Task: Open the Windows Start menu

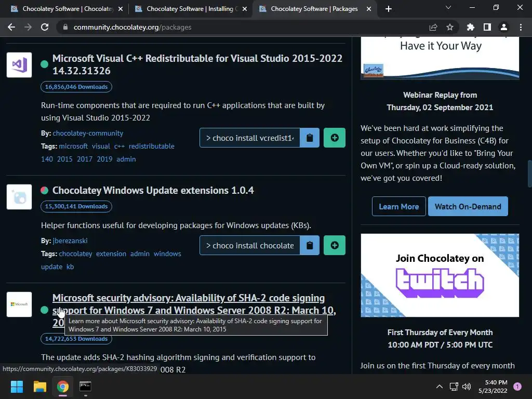Action: pyautogui.click(x=17, y=387)
